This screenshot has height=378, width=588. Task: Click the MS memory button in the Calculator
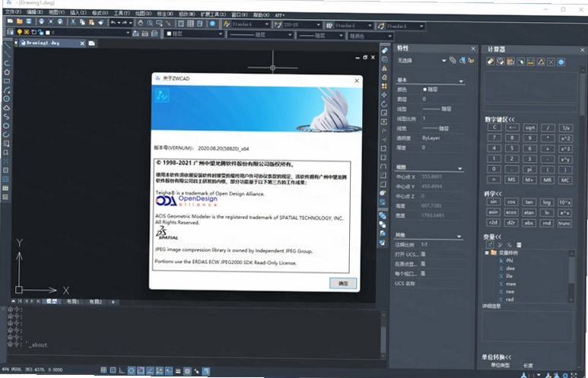point(511,179)
